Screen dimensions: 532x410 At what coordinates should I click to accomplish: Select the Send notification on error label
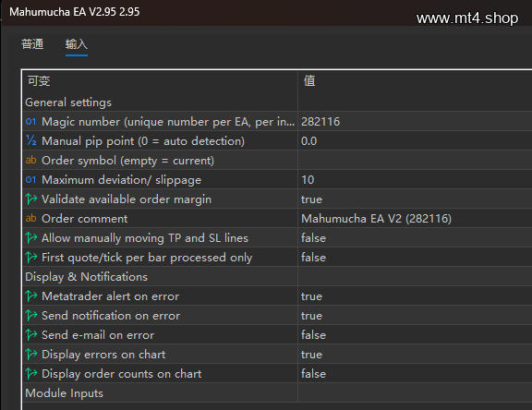coord(111,316)
